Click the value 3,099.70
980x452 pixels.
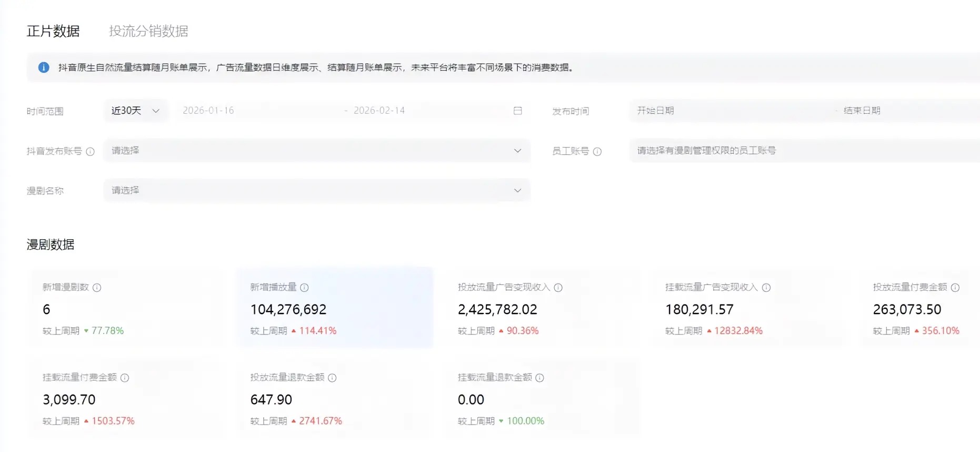coord(69,400)
